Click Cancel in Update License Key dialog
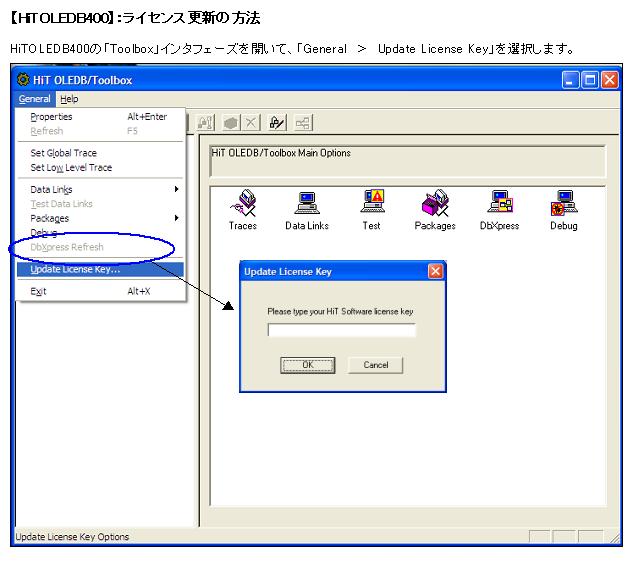636x562 pixels. pos(376,365)
